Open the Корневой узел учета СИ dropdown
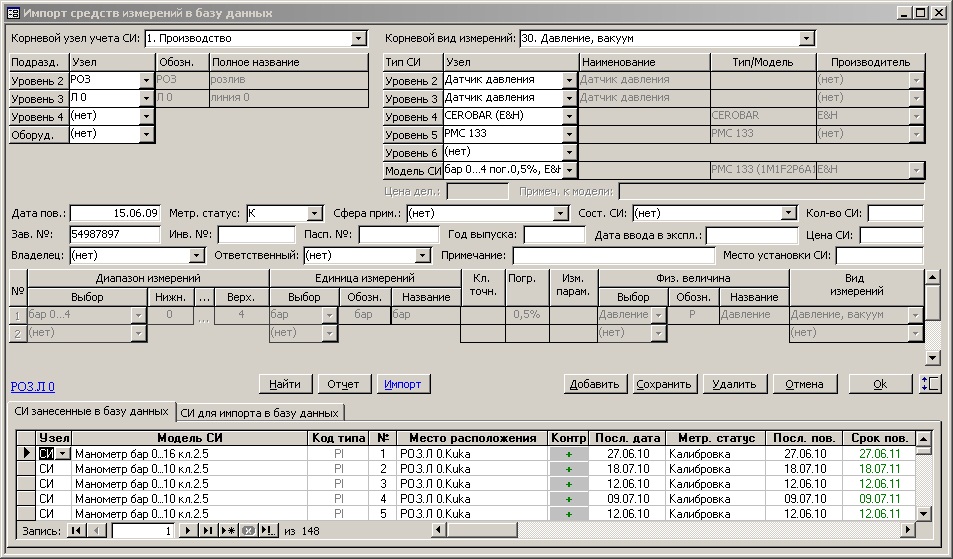This screenshot has height=559, width=953. click(359, 39)
